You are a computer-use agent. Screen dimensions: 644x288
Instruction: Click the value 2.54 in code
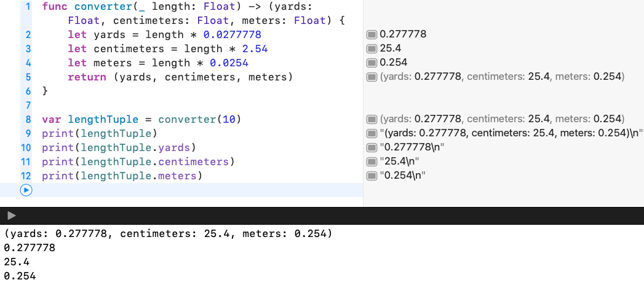pyautogui.click(x=255, y=49)
